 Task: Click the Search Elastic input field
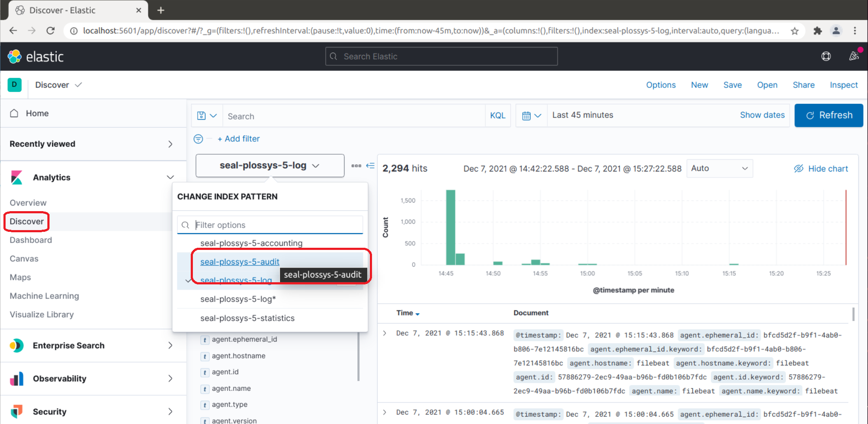click(x=441, y=56)
